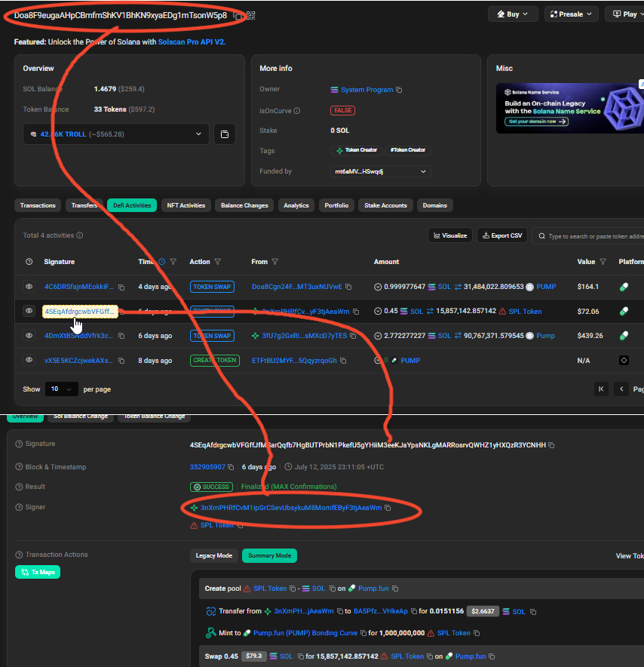Open the token portfolio wallet icon beside TROLL
644x667 pixels.
225,134
